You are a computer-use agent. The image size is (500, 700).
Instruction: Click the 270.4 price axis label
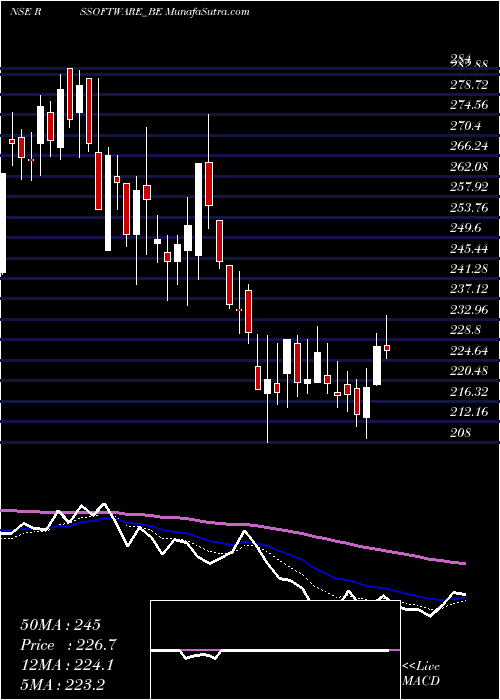(465, 126)
